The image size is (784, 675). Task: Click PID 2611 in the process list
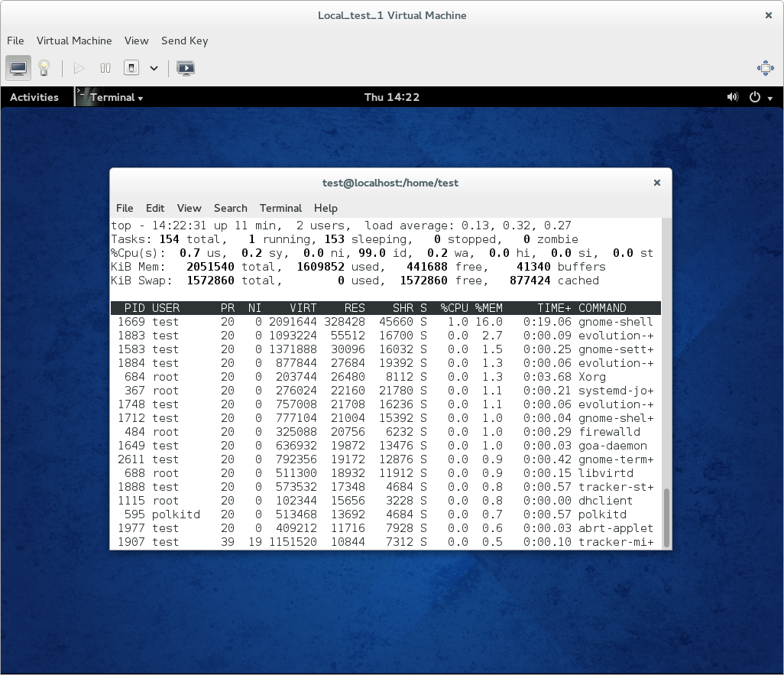coord(131,459)
